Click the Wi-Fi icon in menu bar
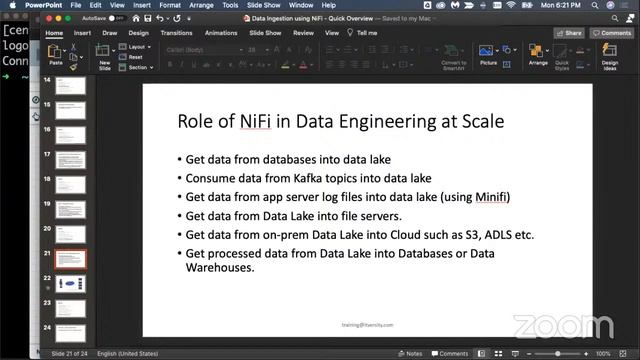The height and width of the screenshot is (360, 640). click(511, 5)
